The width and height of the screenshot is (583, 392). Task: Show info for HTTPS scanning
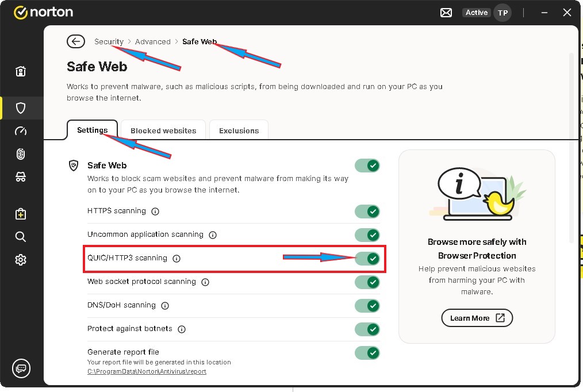[x=155, y=212]
